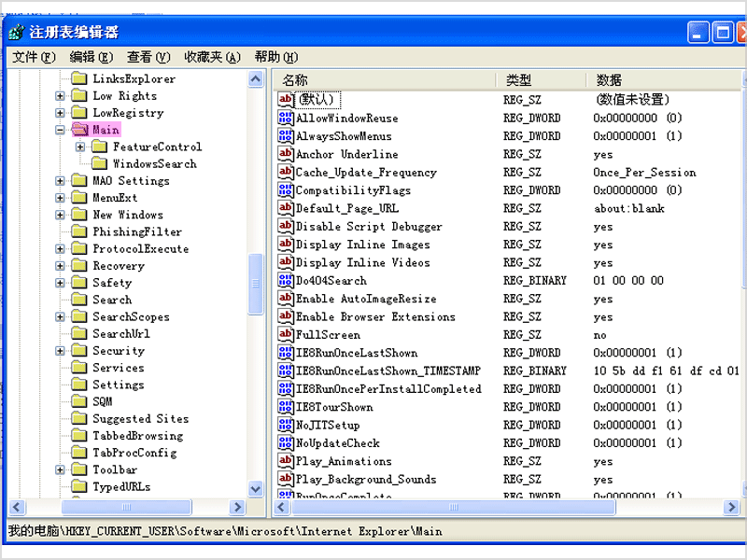
Task: Click the DWORD icon of CompatibilityFlags
Action: pyautogui.click(x=286, y=190)
